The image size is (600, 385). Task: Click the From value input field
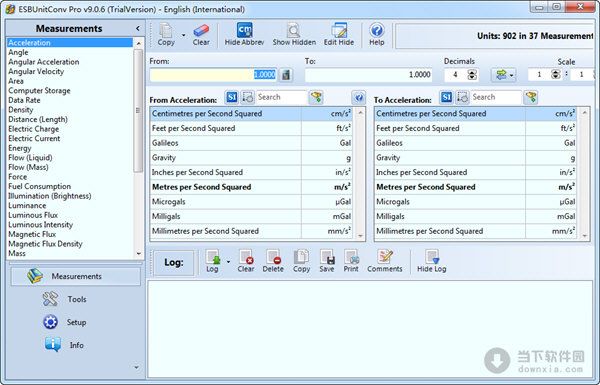pos(213,75)
